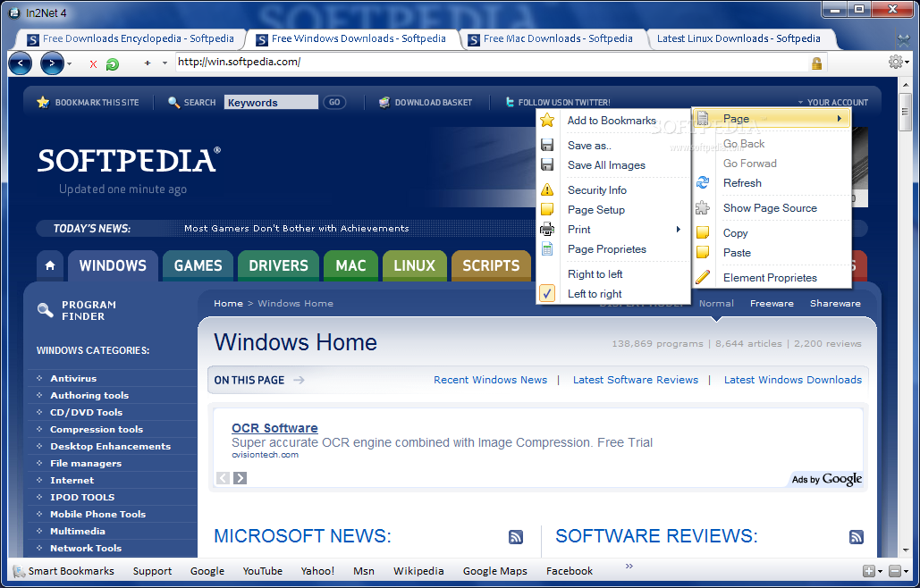This screenshot has width=920, height=588.
Task: Click the magnifier icon beside SEARCH
Action: (x=173, y=103)
